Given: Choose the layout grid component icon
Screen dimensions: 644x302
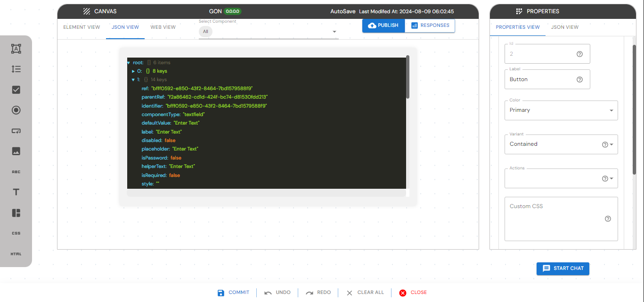Looking at the screenshot, I should [16, 213].
